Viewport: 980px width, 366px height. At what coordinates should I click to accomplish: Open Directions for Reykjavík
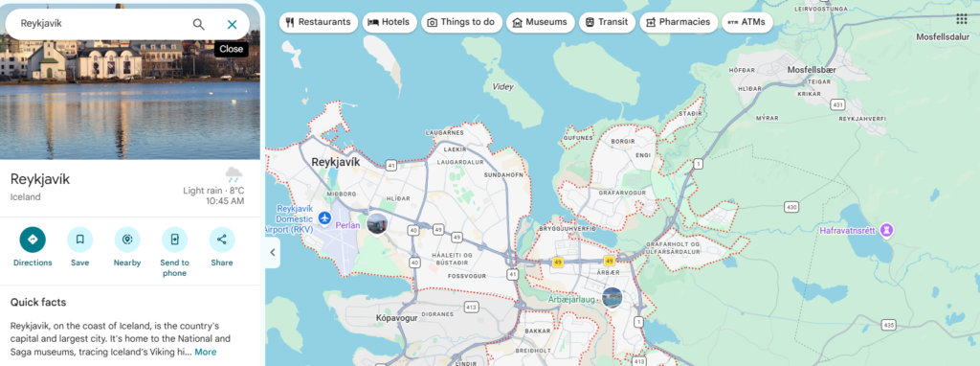click(33, 240)
